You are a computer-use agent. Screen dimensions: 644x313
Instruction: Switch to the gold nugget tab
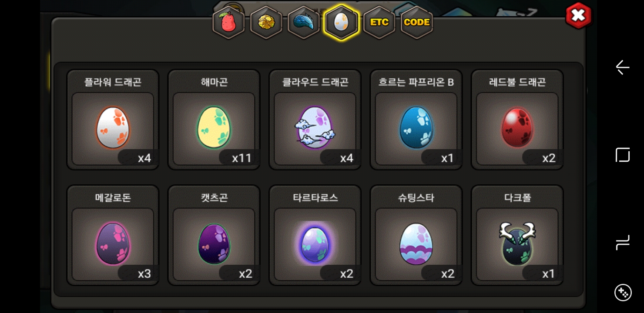point(266,23)
